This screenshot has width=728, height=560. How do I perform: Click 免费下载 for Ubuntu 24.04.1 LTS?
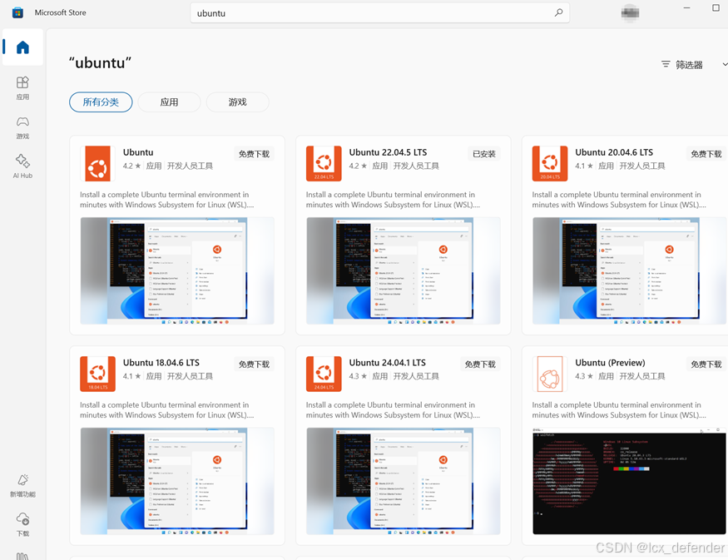tap(480, 364)
